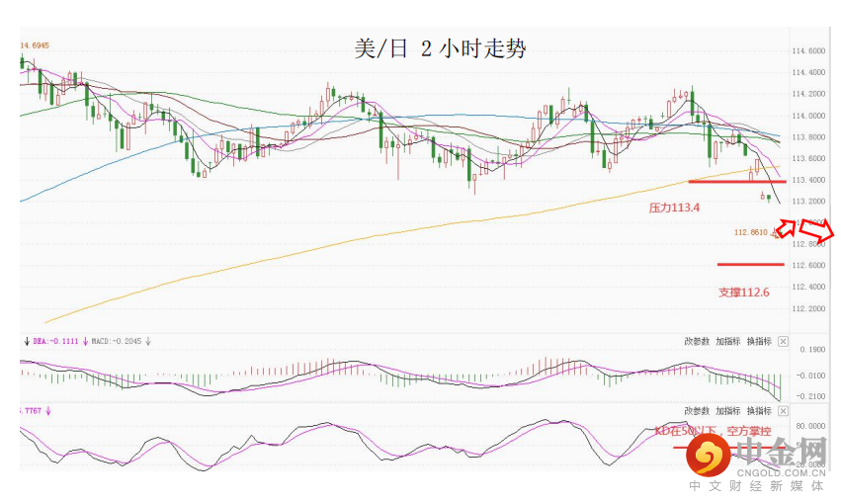Click the down arrow before DEA label
Image resolution: width=841 pixels, height=504 pixels.
click(27, 341)
